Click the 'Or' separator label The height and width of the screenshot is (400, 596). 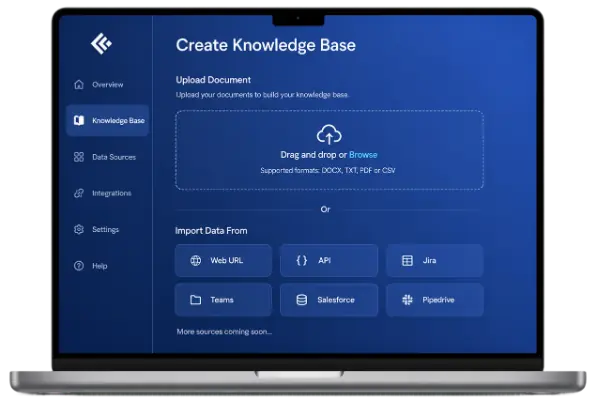tap(325, 210)
